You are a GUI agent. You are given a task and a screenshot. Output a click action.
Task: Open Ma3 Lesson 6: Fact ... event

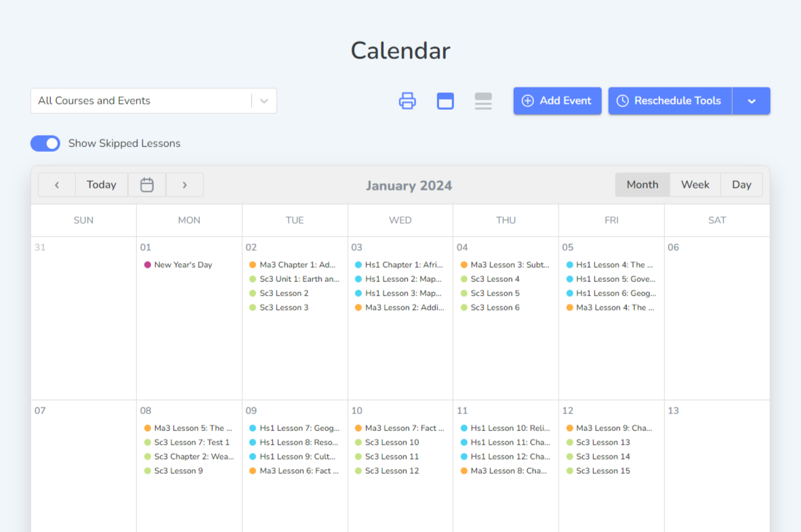(294, 471)
